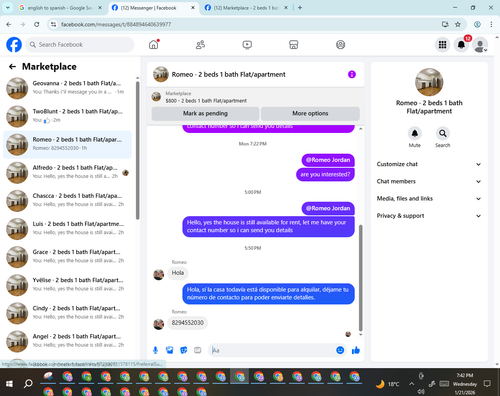Go back from Marketplace chats arrow
The height and width of the screenshot is (396, 500).
tap(12, 67)
